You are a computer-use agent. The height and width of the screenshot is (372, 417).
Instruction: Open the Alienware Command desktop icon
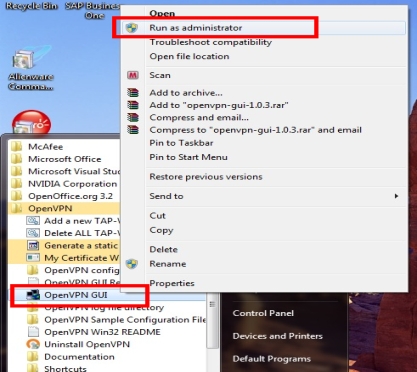pos(31,69)
